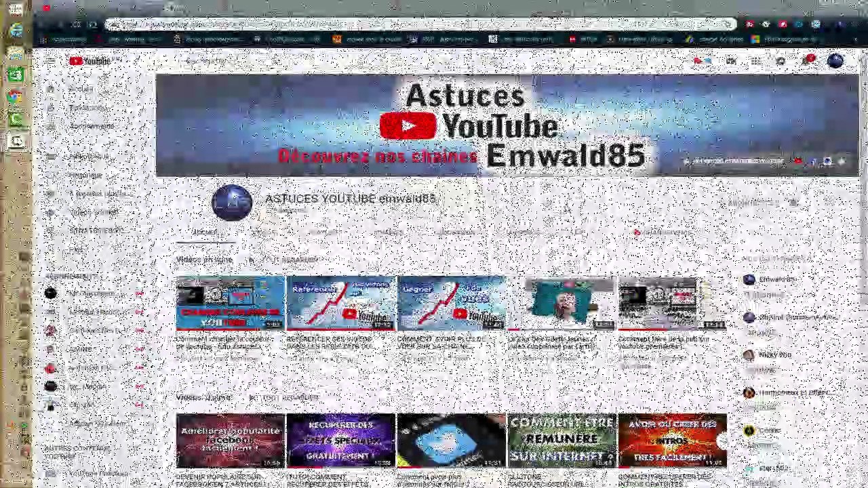Open the Récupérer des effets spéciaux thumbnail
The image size is (868, 488).
[340, 441]
